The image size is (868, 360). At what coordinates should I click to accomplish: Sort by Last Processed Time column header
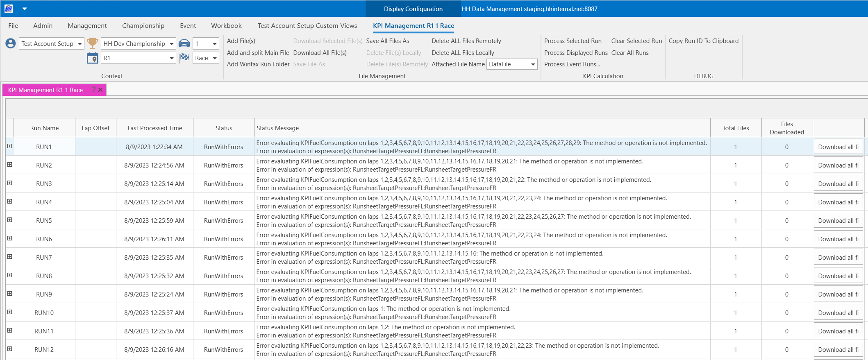coord(155,128)
